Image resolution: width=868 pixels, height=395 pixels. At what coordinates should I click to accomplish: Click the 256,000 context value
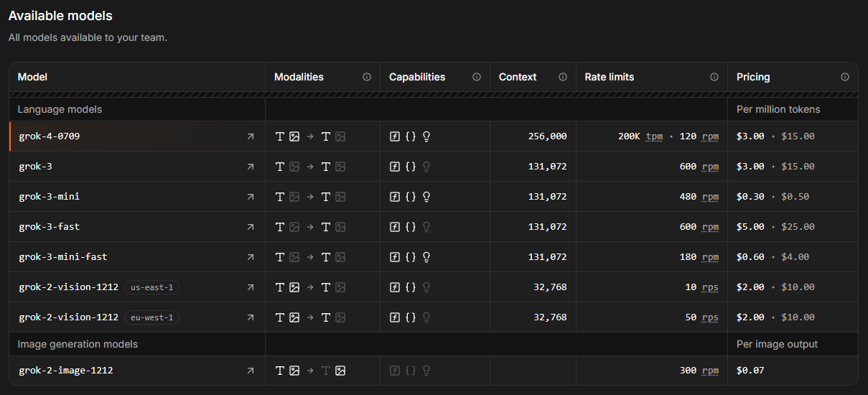[x=547, y=136]
